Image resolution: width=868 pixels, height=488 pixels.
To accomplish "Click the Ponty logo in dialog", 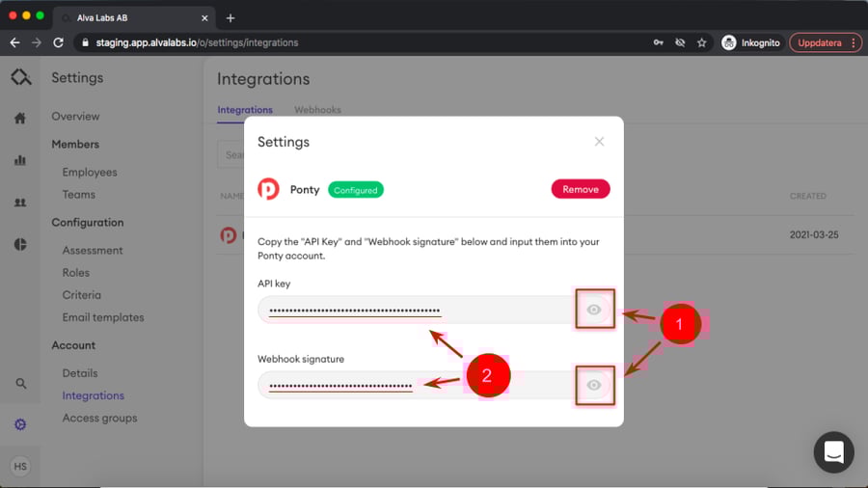I will (x=268, y=189).
